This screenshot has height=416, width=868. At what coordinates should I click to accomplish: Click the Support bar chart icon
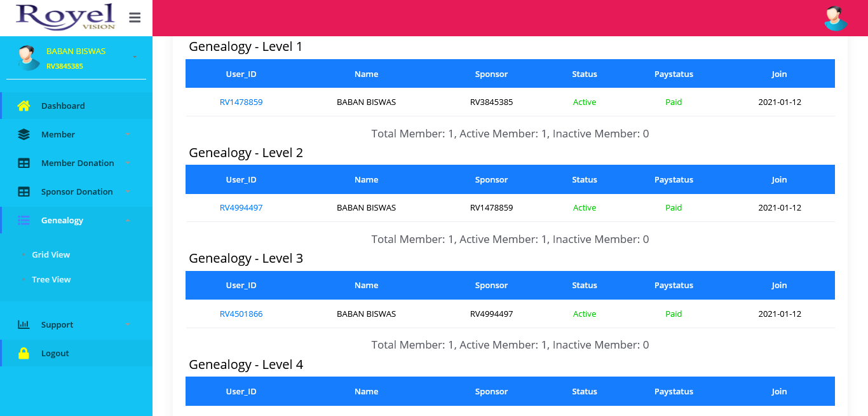tap(24, 324)
